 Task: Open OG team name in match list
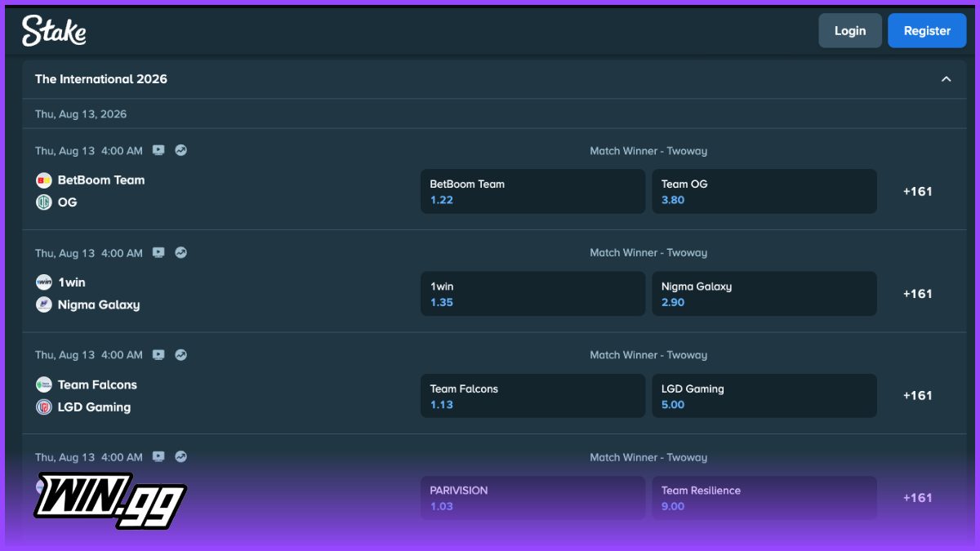coord(68,202)
